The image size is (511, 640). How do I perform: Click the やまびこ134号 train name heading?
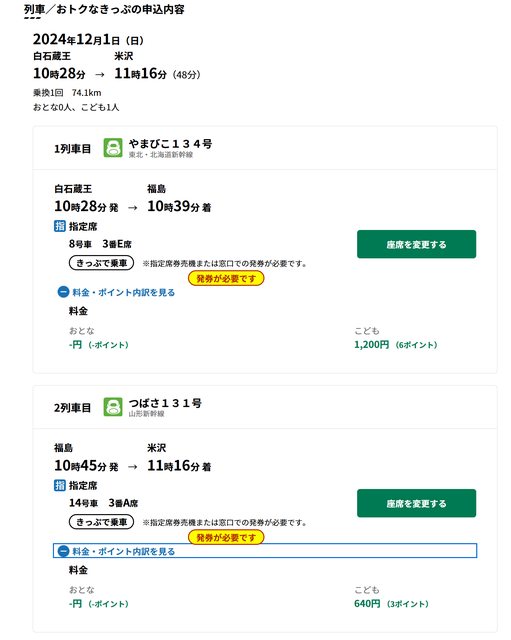coord(170,144)
